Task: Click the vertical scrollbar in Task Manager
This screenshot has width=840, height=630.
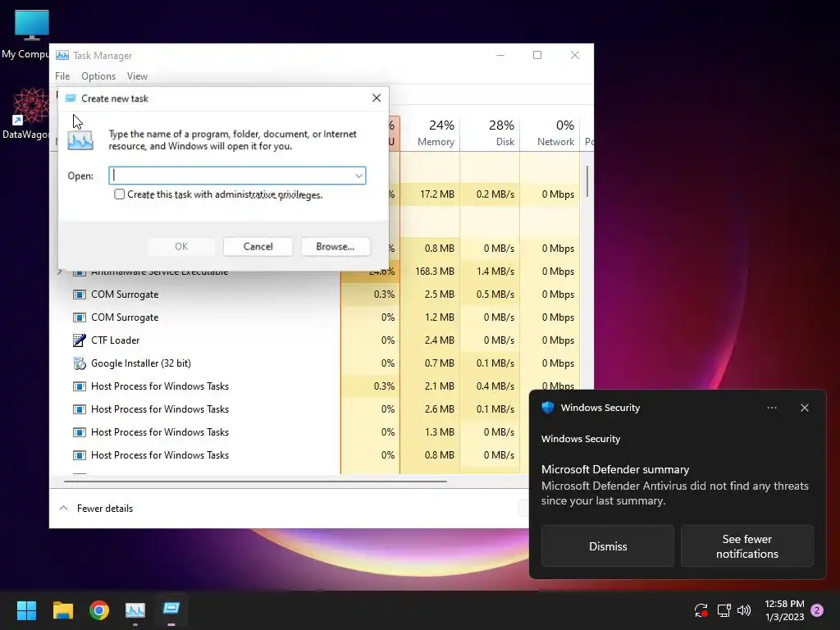Action: coord(587,181)
